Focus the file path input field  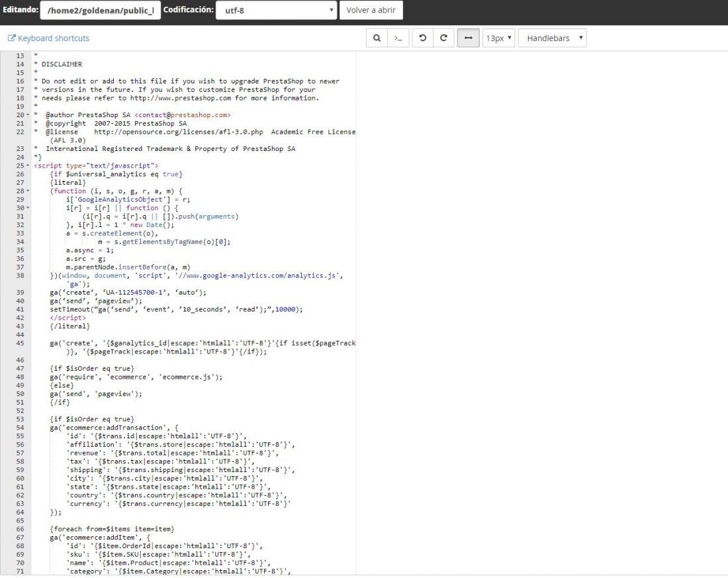[x=101, y=10]
